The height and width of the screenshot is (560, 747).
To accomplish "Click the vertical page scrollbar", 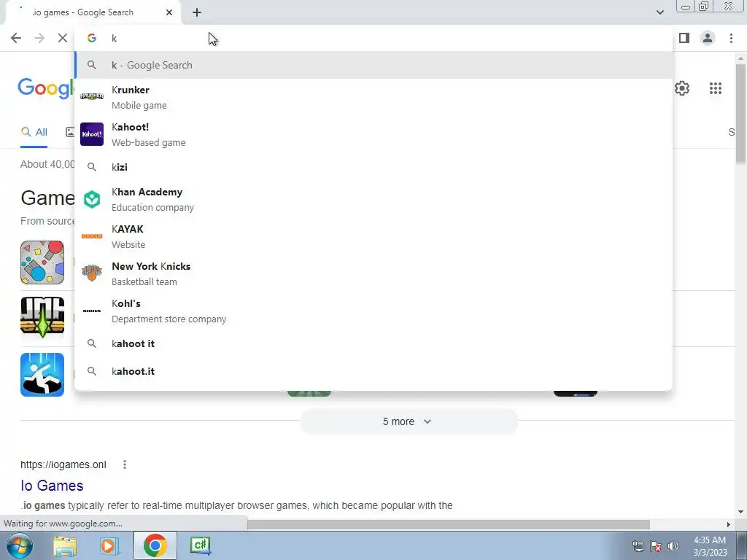I will coord(740,114).
